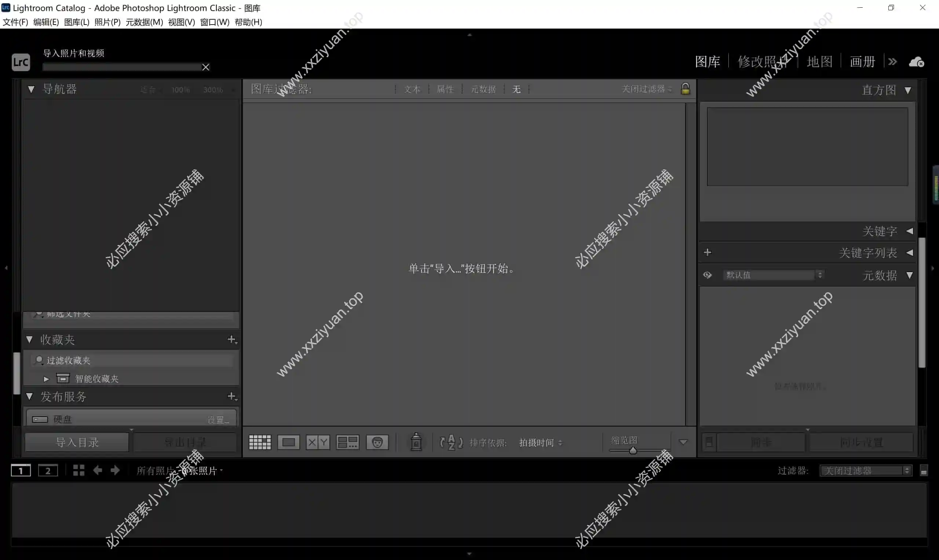This screenshot has height=560, width=939.
Task: Select the Painter spray can tool
Action: click(416, 442)
